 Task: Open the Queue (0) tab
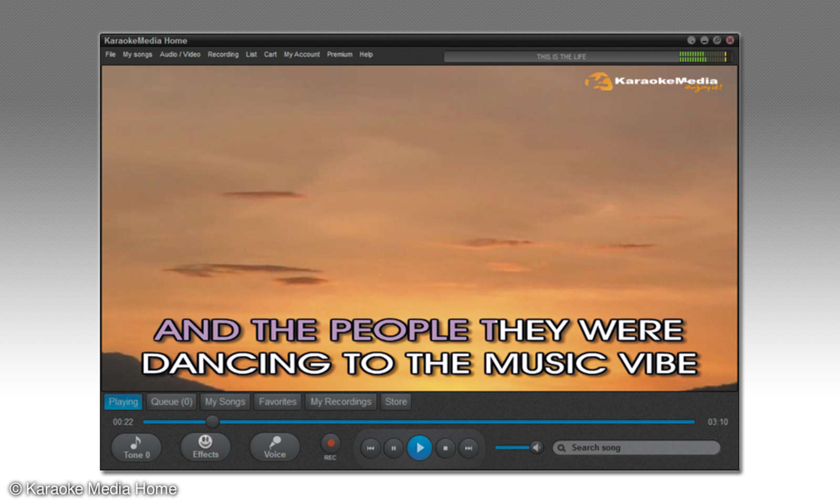(171, 402)
